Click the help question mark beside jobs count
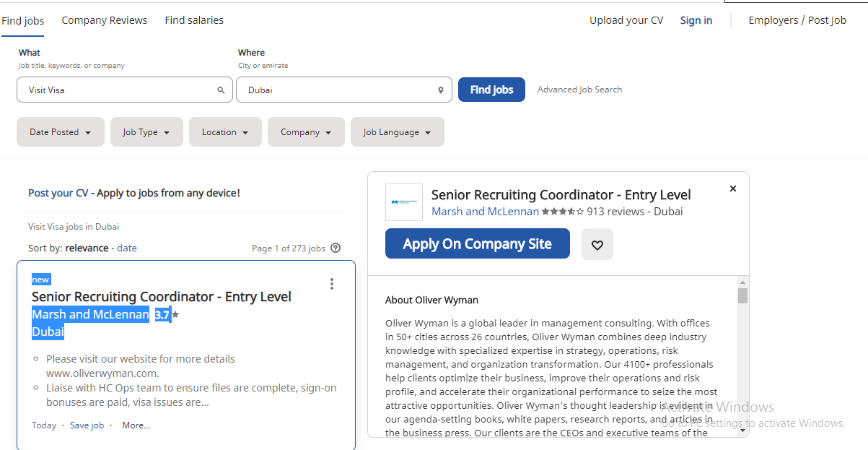The height and width of the screenshot is (450, 868). pyautogui.click(x=336, y=248)
